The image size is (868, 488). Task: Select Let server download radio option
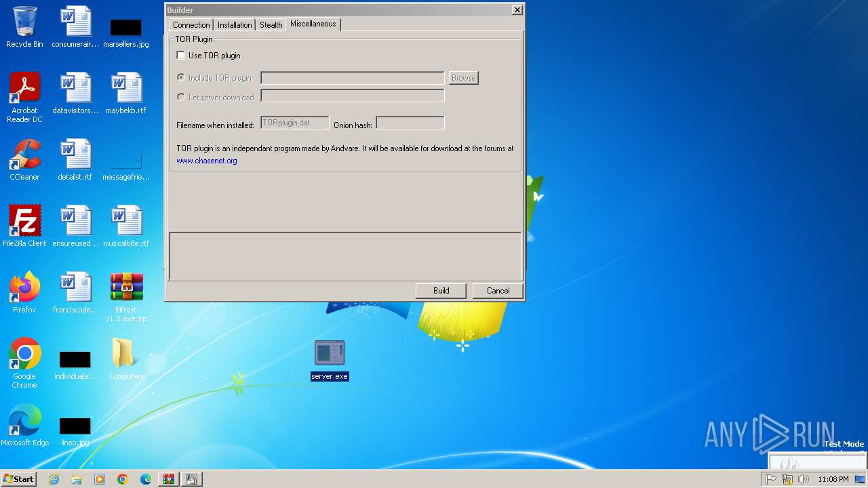tap(180, 97)
